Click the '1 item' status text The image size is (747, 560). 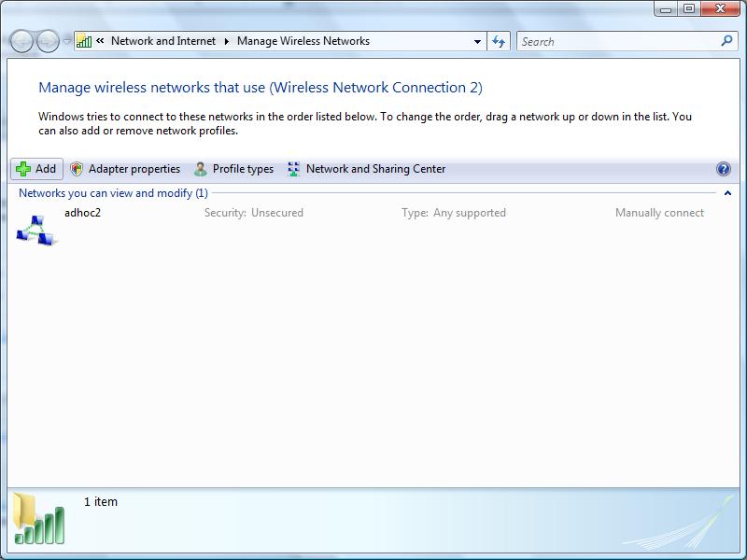pyautogui.click(x=101, y=502)
